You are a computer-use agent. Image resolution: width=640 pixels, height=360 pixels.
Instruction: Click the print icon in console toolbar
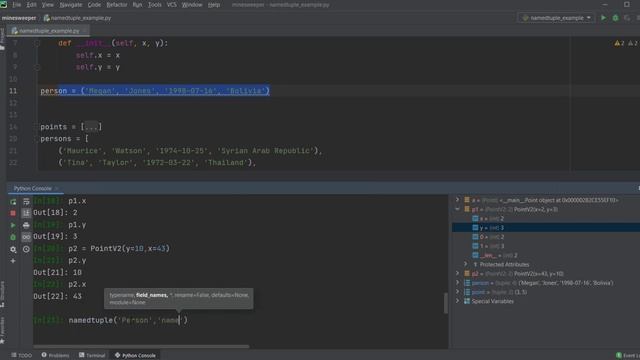[26, 225]
